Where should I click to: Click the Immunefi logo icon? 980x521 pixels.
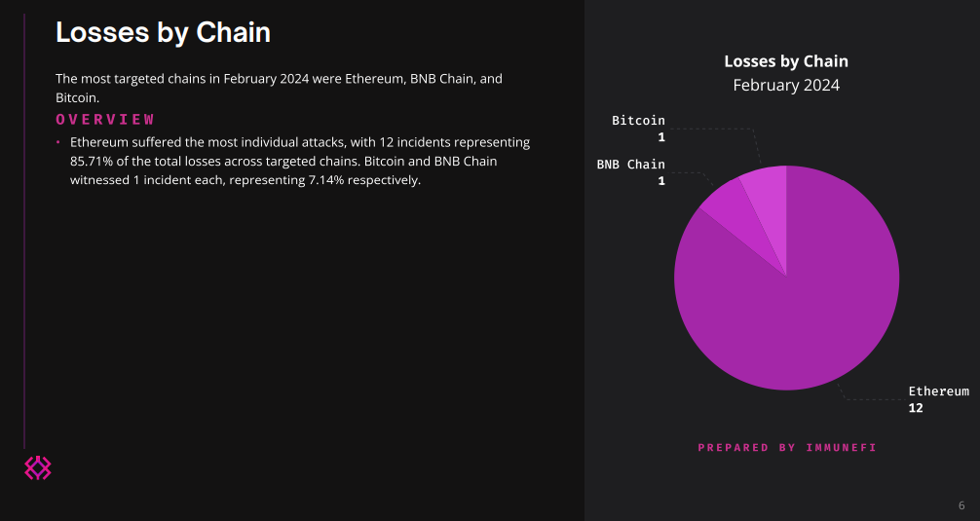[x=37, y=468]
